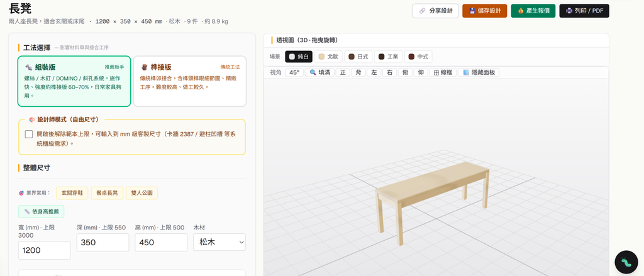Click the 分享設計 share button

(x=435, y=11)
